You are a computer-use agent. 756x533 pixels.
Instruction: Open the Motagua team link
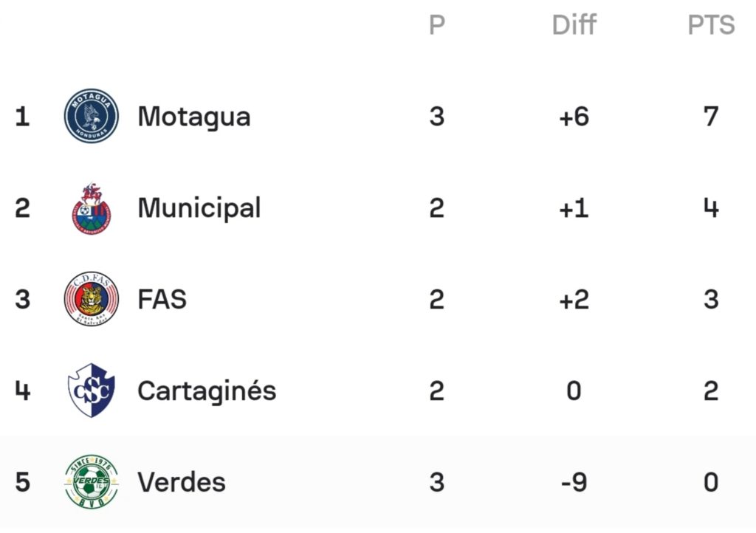tap(194, 117)
